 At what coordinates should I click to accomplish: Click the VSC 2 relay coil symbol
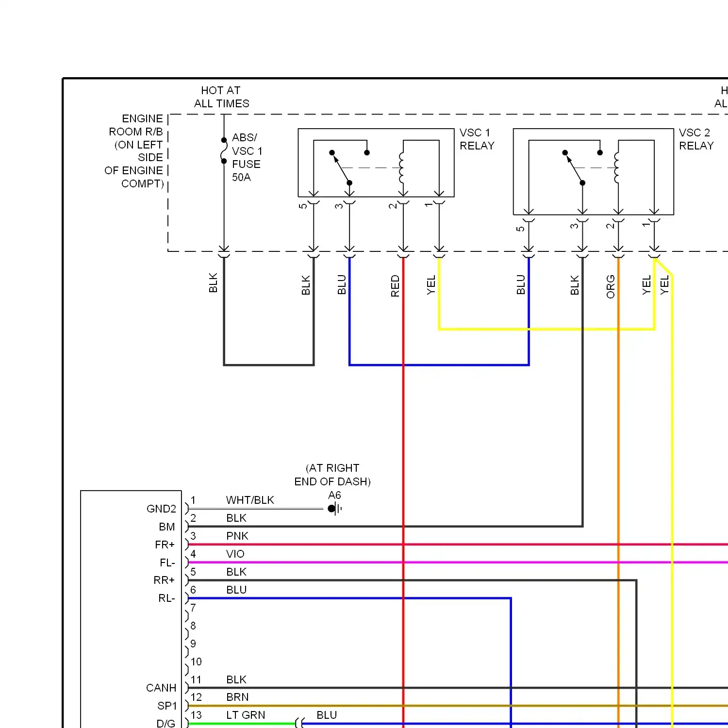click(616, 167)
